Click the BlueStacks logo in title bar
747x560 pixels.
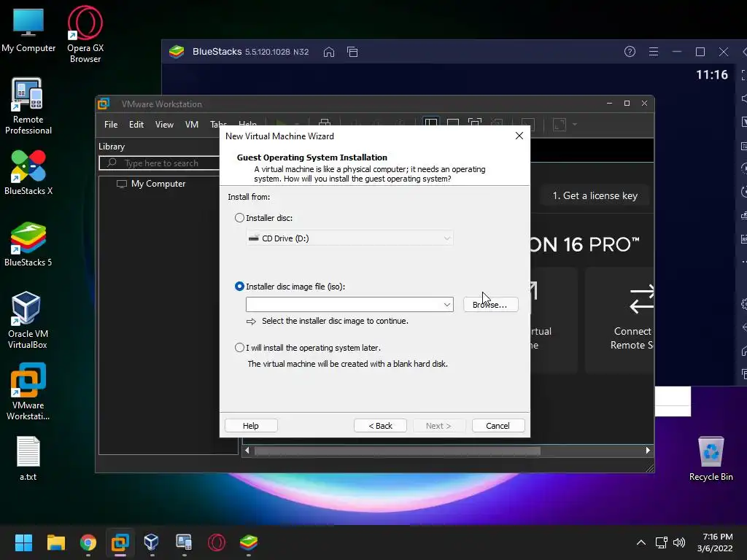point(177,52)
